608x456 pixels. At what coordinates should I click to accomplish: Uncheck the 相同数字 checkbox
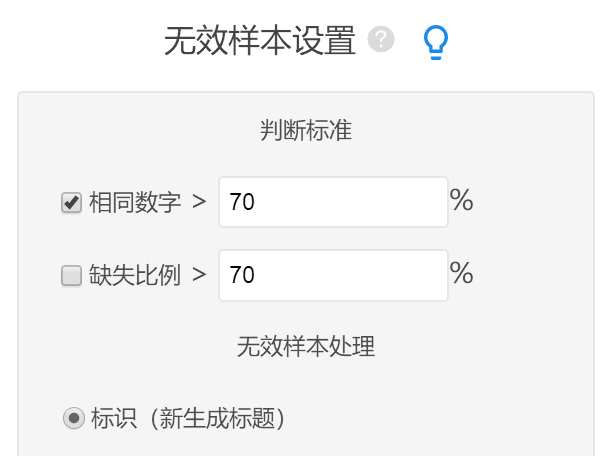(x=71, y=203)
